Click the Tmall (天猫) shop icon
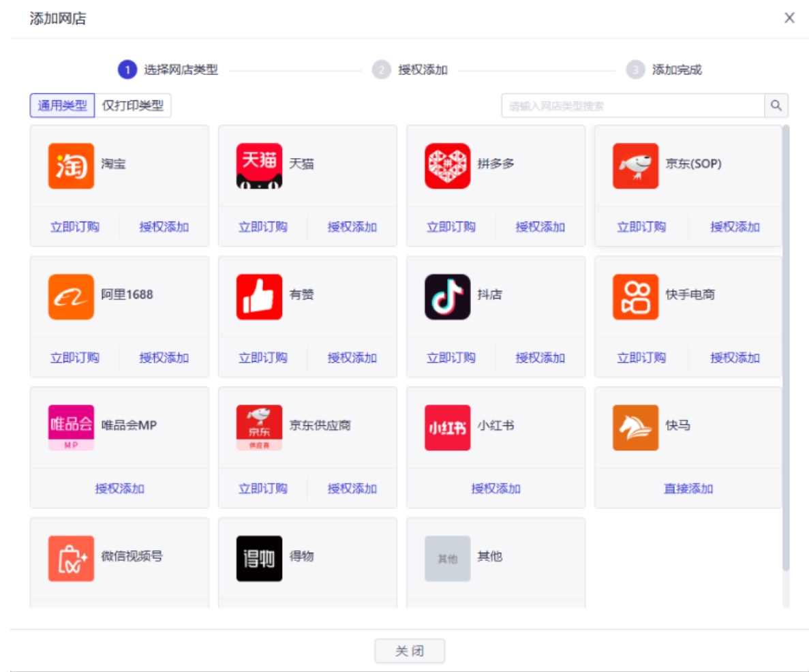Image resolution: width=809 pixels, height=672 pixels. click(x=259, y=166)
